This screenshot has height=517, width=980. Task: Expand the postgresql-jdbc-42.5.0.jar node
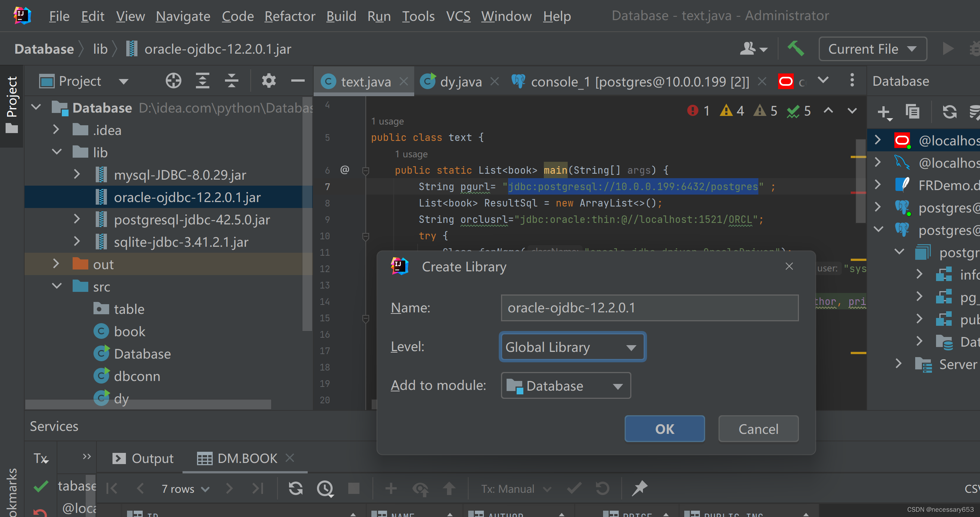(76, 219)
